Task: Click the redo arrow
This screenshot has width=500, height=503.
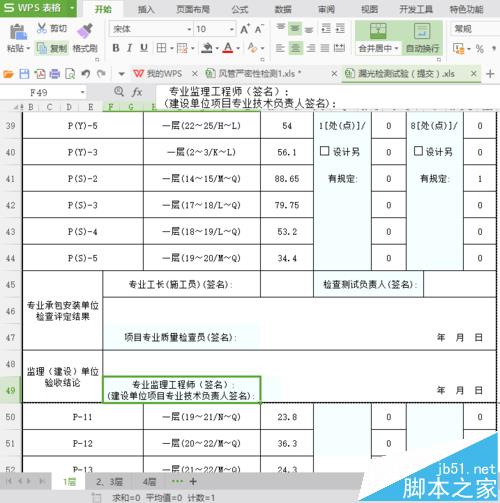Action: pos(101,74)
